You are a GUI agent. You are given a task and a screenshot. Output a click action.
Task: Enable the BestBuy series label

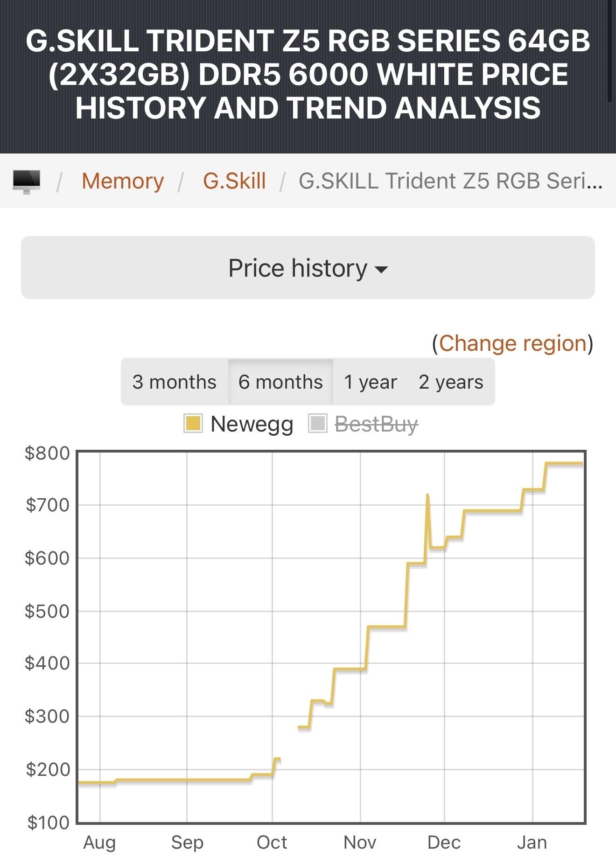(376, 424)
